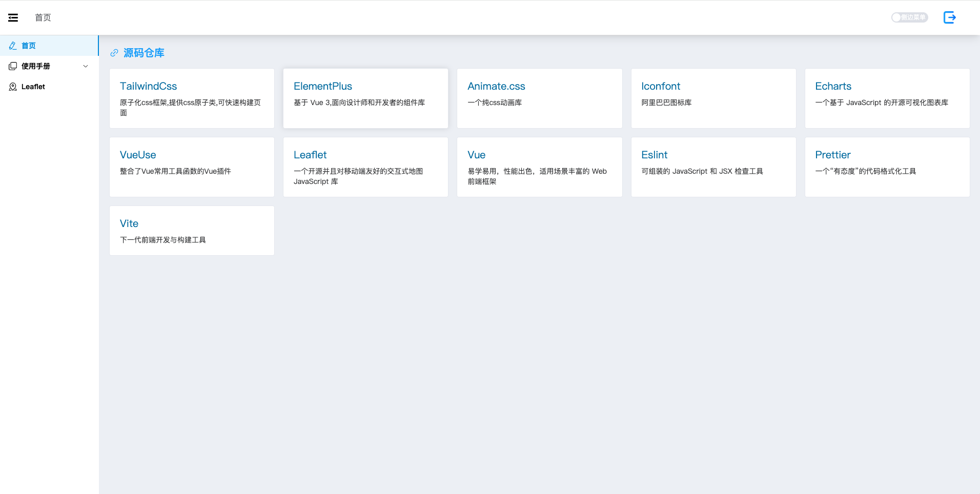Open the Eslint link

point(654,155)
